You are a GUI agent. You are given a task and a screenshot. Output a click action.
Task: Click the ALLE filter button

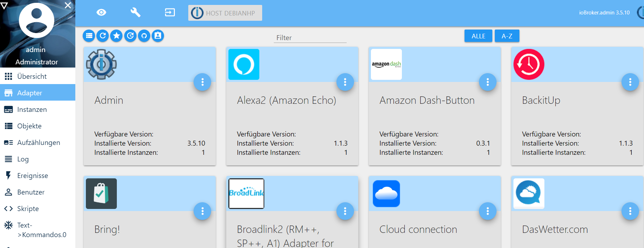click(478, 36)
